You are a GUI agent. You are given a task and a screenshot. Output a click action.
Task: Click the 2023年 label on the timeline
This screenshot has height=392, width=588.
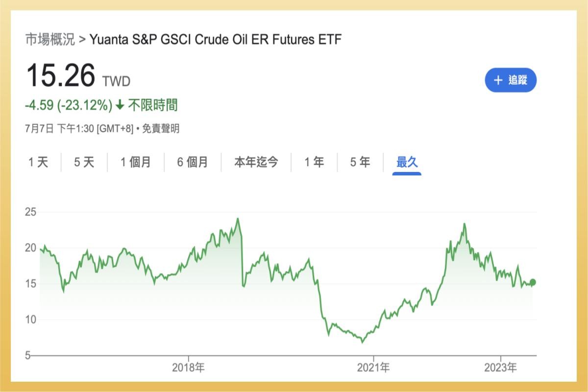click(x=502, y=366)
